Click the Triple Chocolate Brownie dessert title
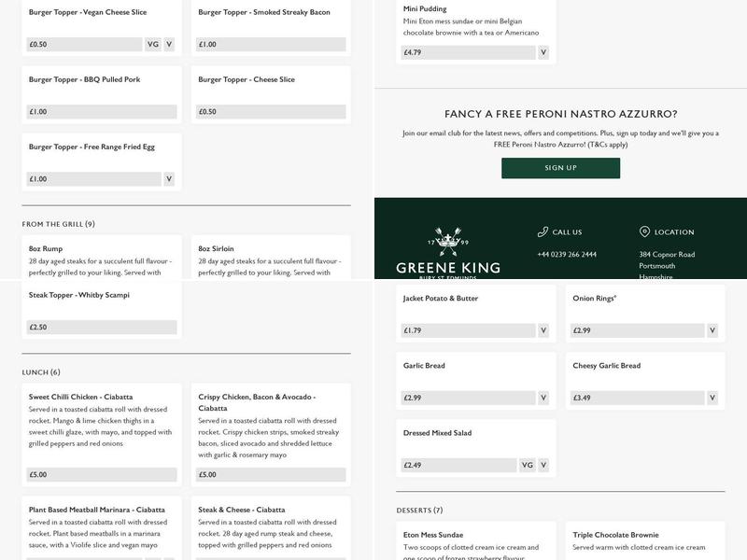 tap(615, 535)
